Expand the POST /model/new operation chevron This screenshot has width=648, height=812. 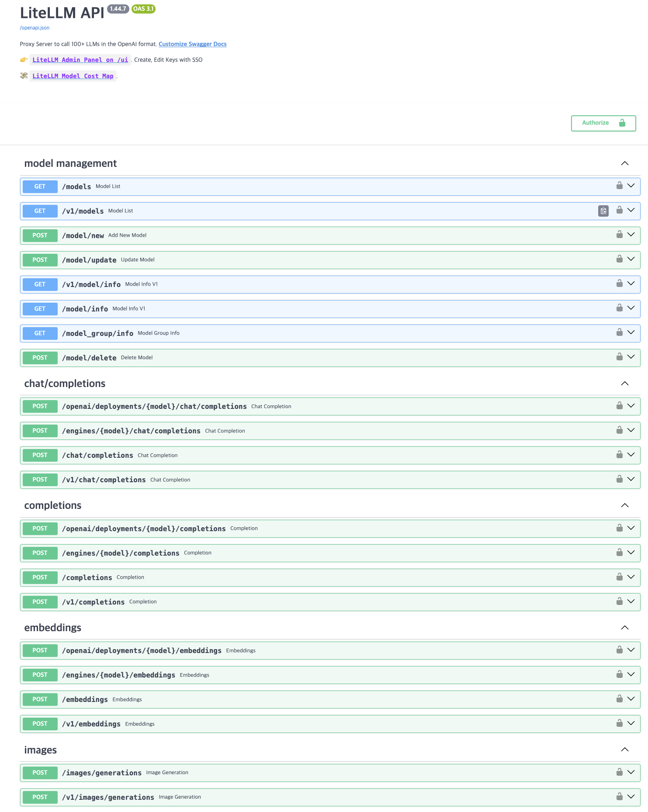[631, 235]
